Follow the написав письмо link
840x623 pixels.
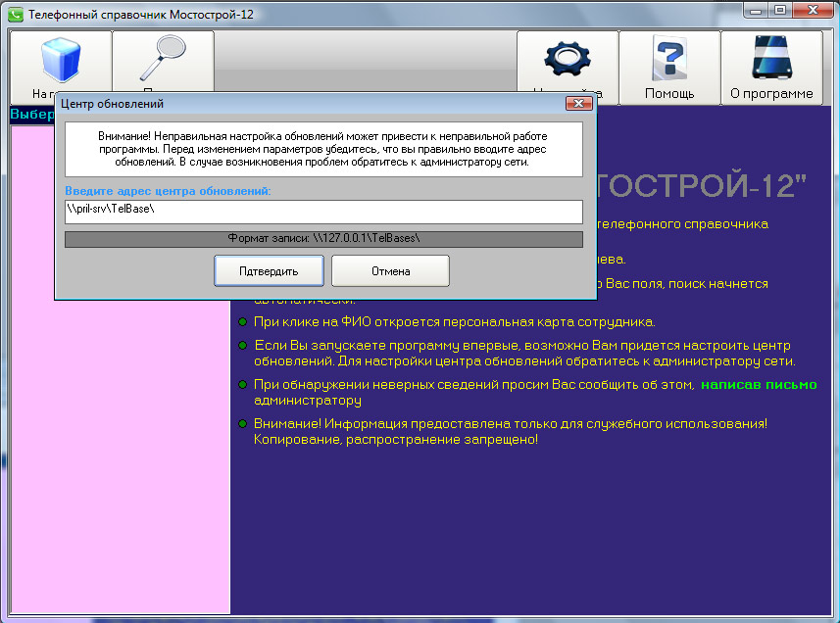(x=759, y=384)
